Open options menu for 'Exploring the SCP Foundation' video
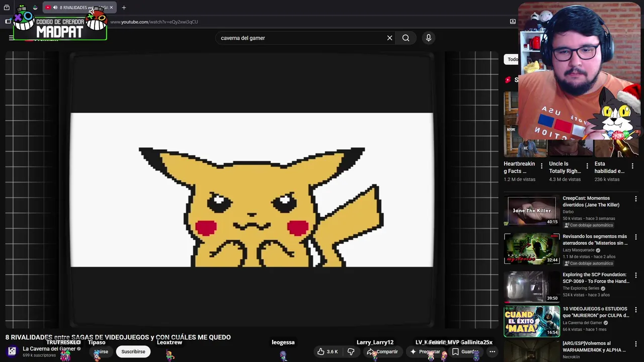The width and height of the screenshot is (644, 362). [635, 276]
